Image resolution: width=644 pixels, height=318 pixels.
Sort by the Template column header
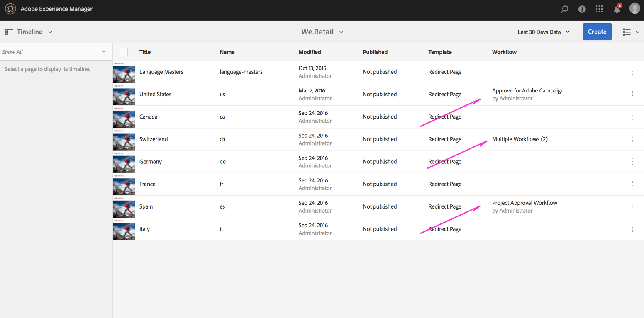pos(440,52)
